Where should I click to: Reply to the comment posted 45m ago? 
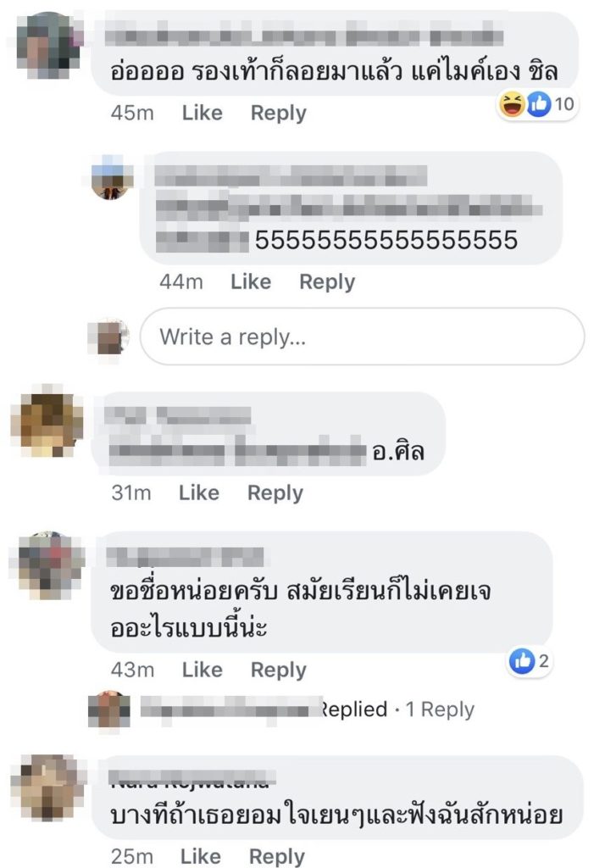pos(279,113)
